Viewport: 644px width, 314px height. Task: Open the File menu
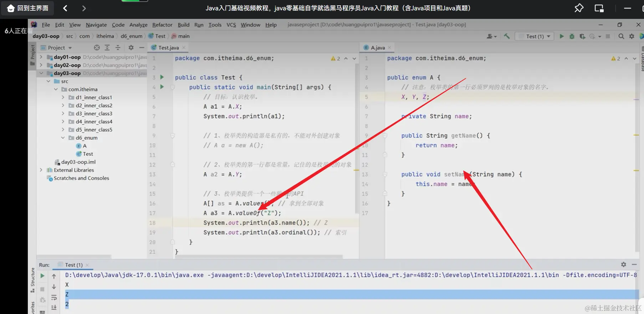(46, 25)
